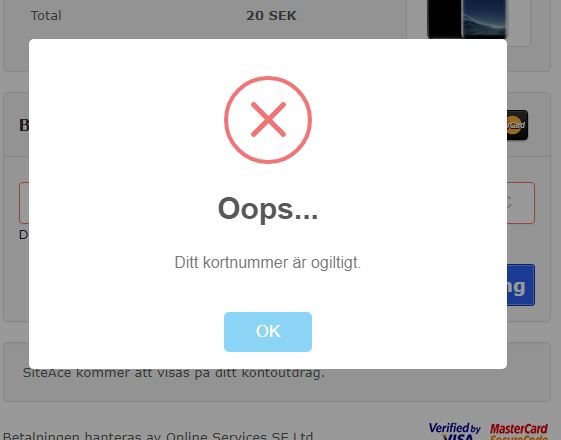This screenshot has width=561, height=440.
Task: Click the "Oops..." heading
Action: (268, 209)
